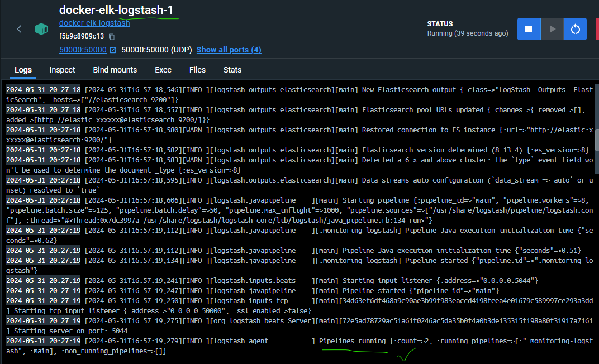Viewport: 599px width, 364px height.
Task: Open port 50000:50000 external link icon
Action: coord(113,50)
